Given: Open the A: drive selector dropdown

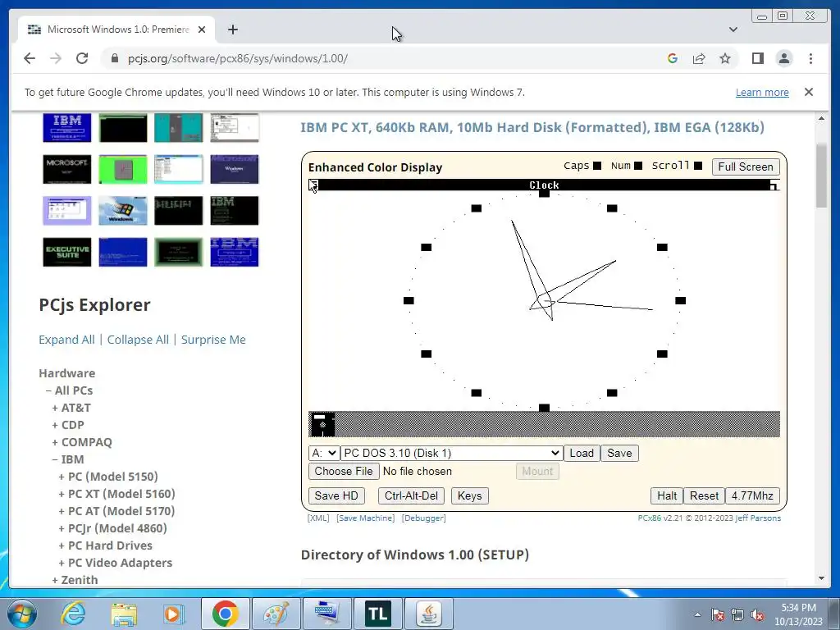Looking at the screenshot, I should [323, 453].
